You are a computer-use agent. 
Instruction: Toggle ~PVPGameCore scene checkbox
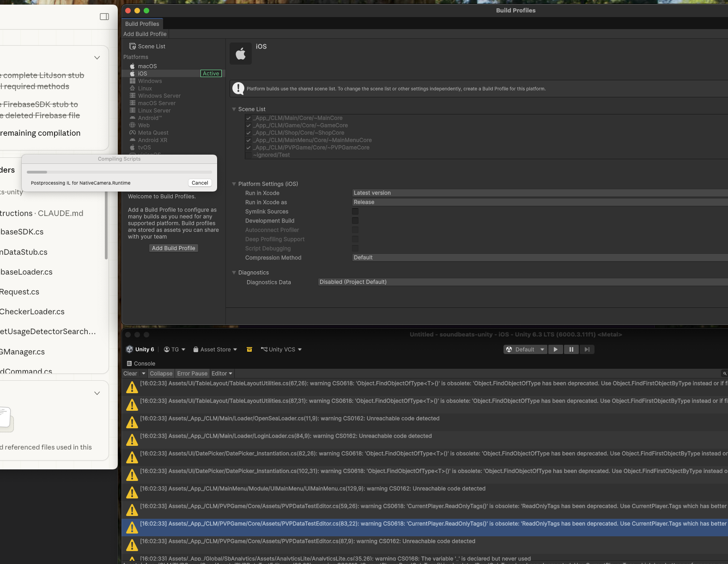coord(249,148)
